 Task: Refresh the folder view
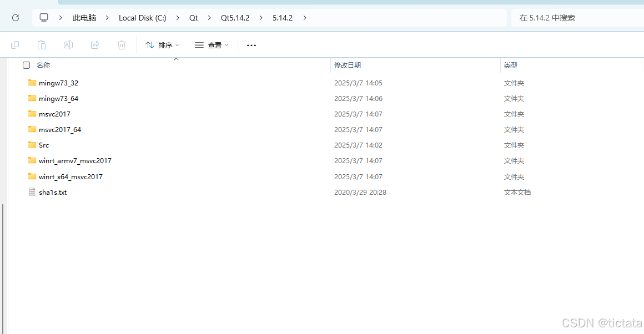[15, 17]
